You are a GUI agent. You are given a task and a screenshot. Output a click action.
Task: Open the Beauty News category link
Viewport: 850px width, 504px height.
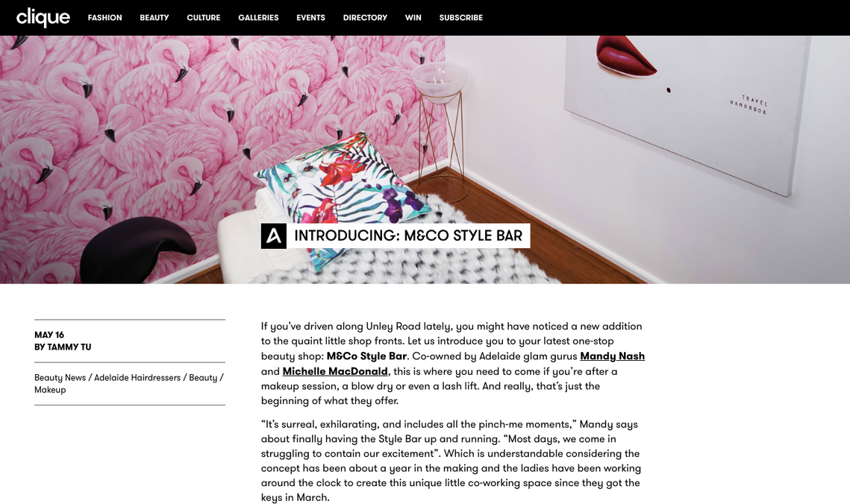click(60, 378)
